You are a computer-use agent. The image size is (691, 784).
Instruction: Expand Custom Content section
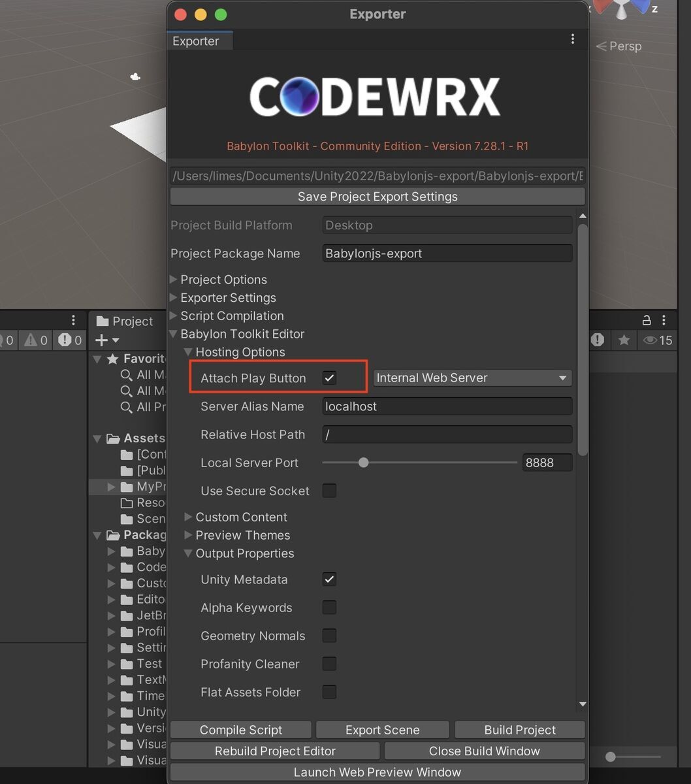pos(188,517)
